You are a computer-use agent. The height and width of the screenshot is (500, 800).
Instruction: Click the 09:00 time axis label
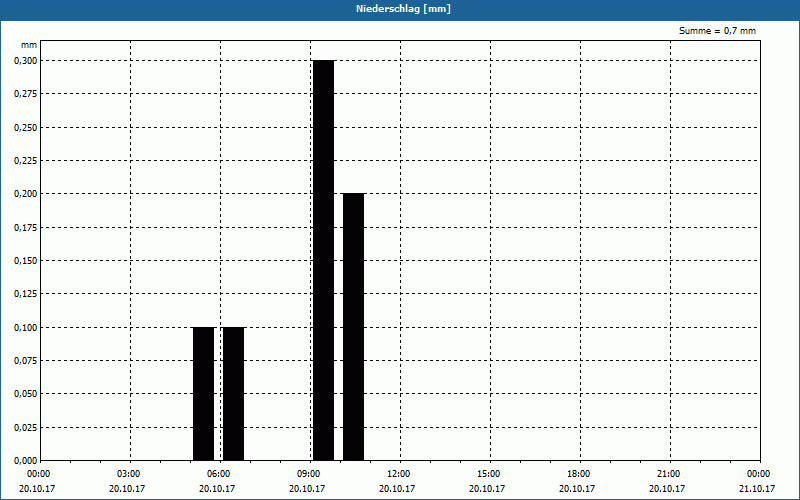point(311,474)
